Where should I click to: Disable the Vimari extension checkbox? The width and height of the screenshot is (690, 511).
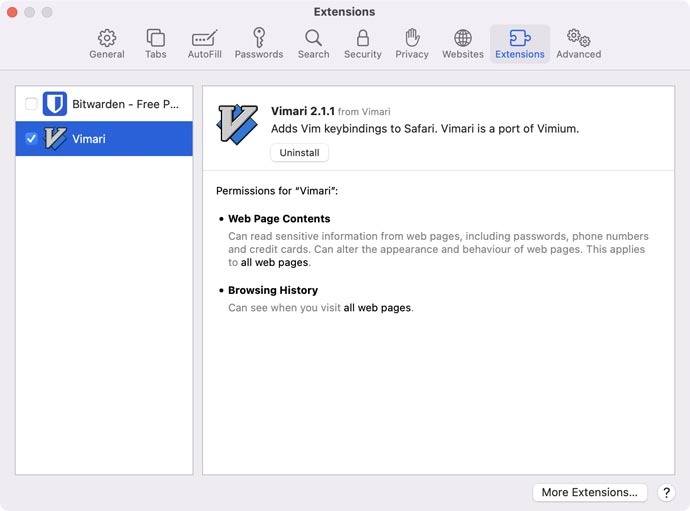31,139
